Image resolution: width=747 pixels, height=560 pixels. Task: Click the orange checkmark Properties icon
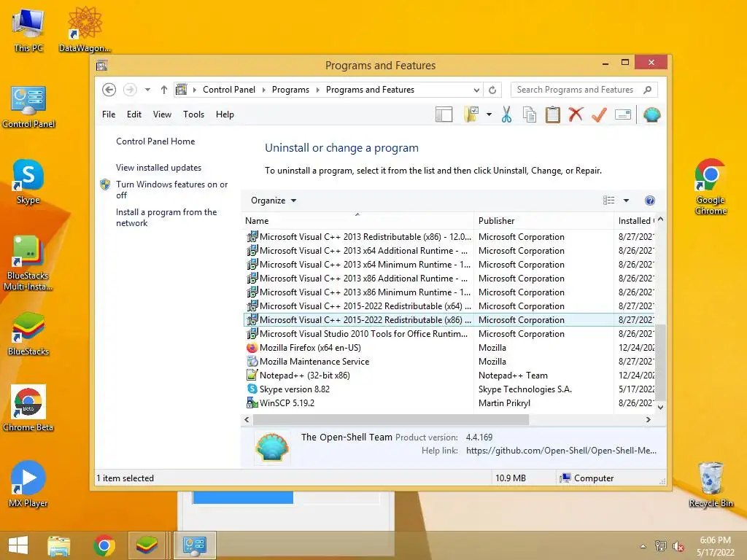(x=599, y=114)
